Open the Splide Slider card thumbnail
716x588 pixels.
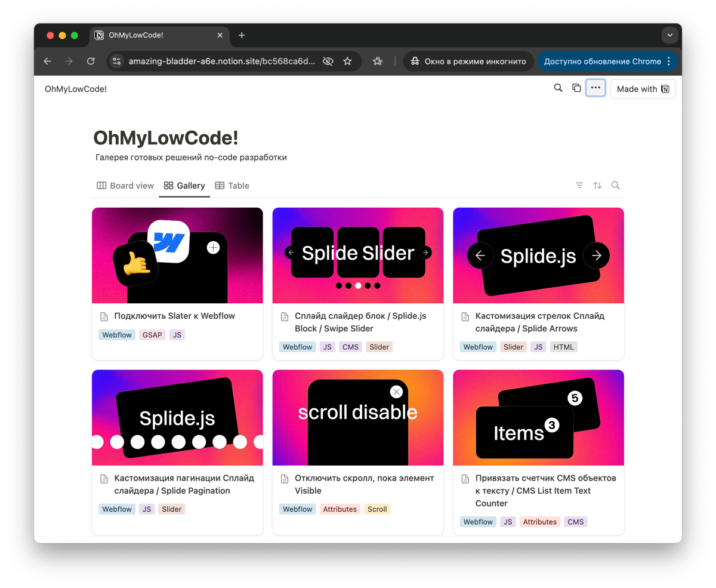point(358,255)
